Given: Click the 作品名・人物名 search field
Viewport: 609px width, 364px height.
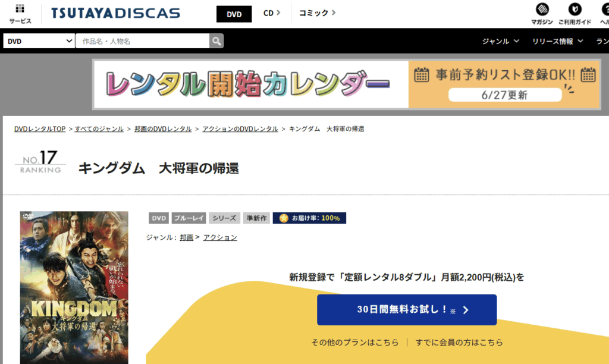Looking at the screenshot, I should (x=142, y=41).
